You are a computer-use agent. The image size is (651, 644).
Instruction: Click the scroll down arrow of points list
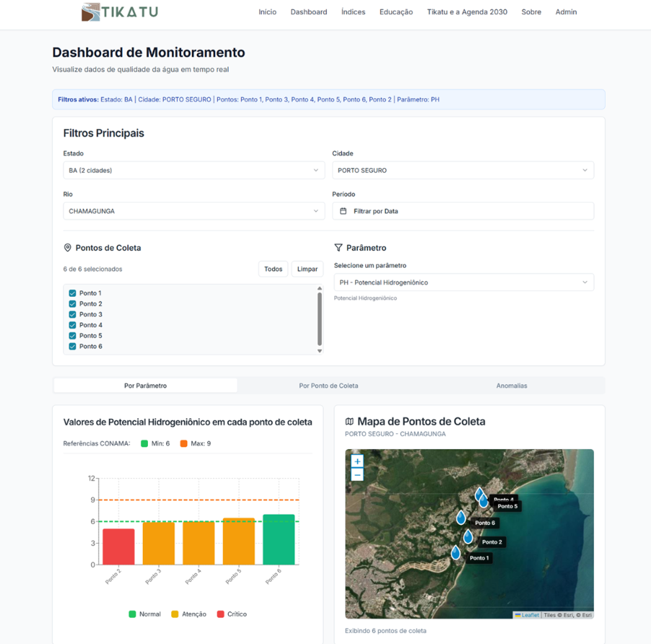pos(320,351)
